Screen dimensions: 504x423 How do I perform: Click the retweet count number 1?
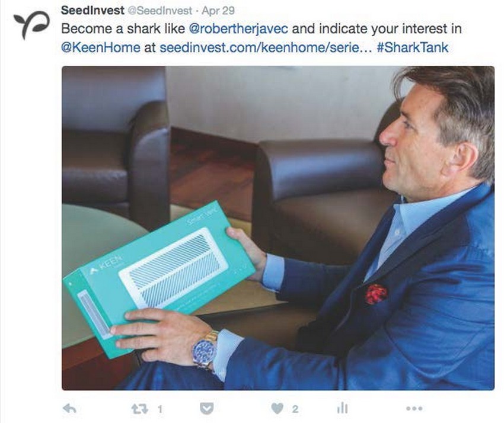pyautogui.click(x=160, y=408)
